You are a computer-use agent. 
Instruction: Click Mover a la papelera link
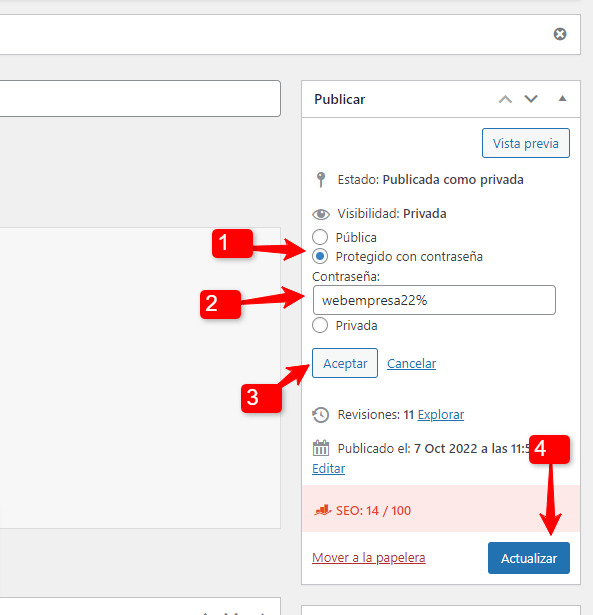(x=369, y=557)
